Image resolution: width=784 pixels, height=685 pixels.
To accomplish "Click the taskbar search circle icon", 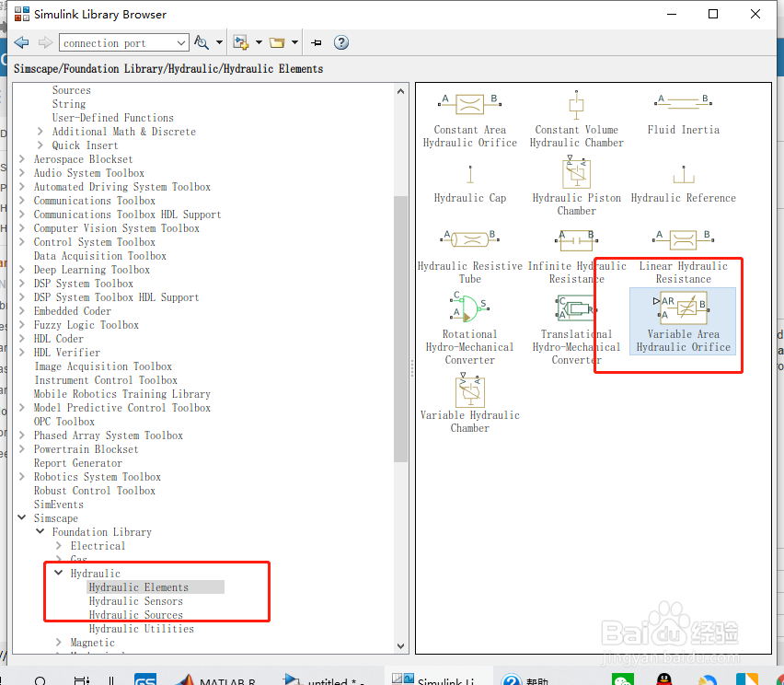I will tap(40, 680).
